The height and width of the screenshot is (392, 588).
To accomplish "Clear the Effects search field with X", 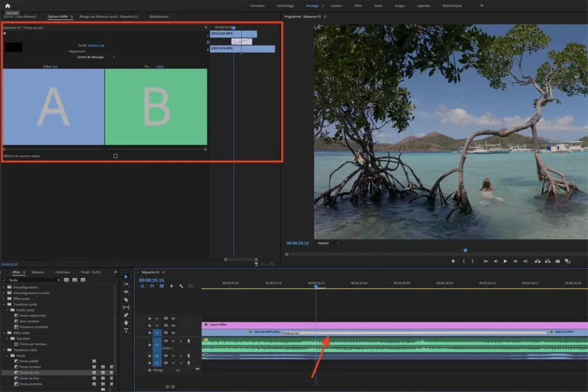I will pyautogui.click(x=59, y=280).
